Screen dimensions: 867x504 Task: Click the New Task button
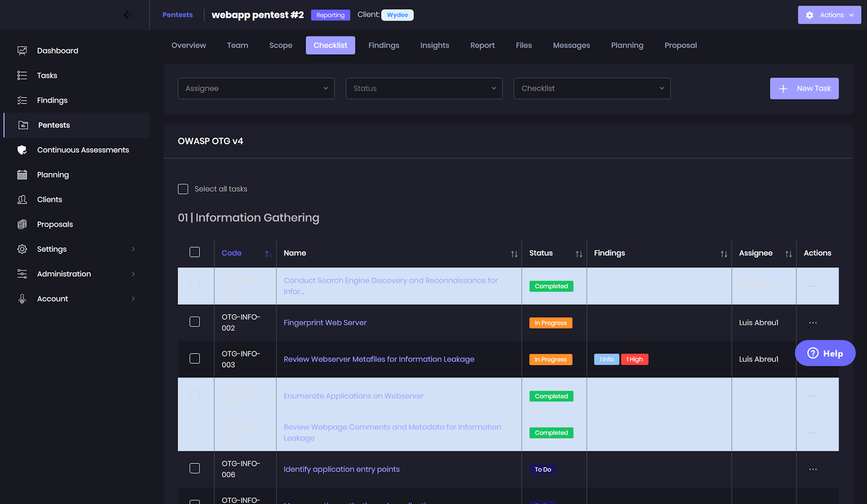pyautogui.click(x=804, y=88)
